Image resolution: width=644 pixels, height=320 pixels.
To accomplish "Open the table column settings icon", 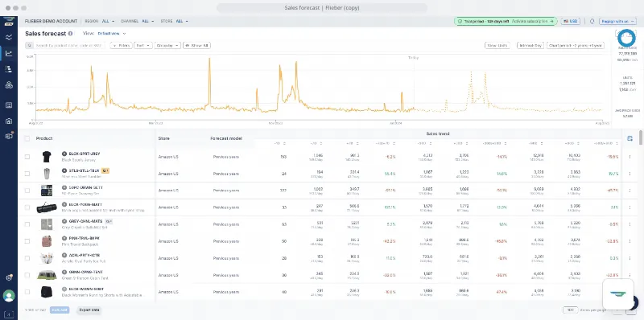I will pos(630,138).
